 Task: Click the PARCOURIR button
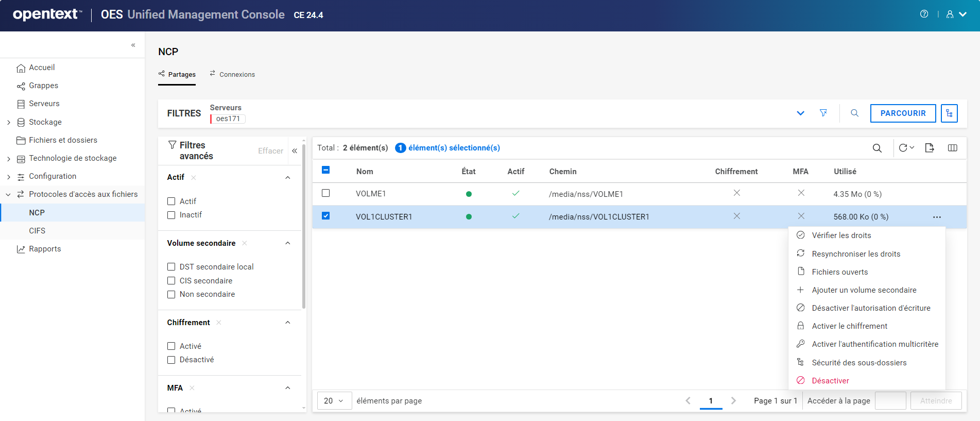pos(903,113)
